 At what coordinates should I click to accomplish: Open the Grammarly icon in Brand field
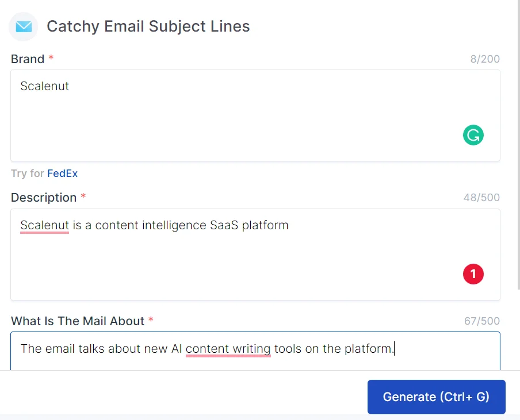coord(473,135)
